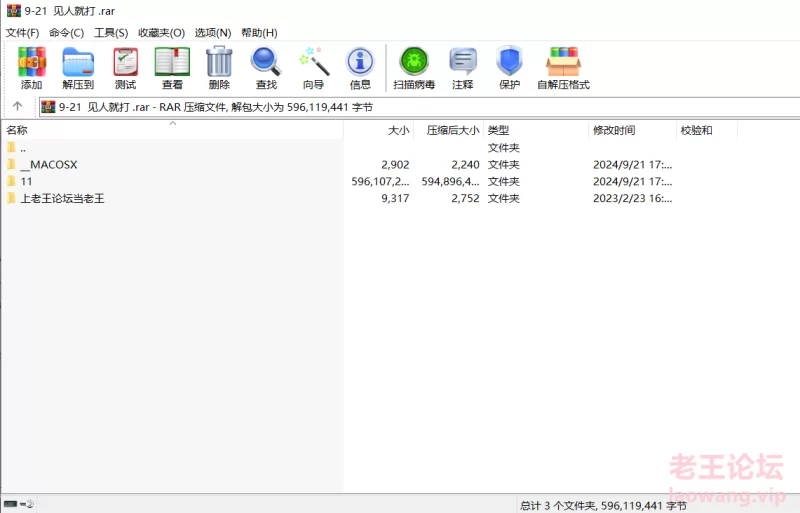Open the 选项(N) menu
The width and height of the screenshot is (800, 513).
click(x=213, y=33)
